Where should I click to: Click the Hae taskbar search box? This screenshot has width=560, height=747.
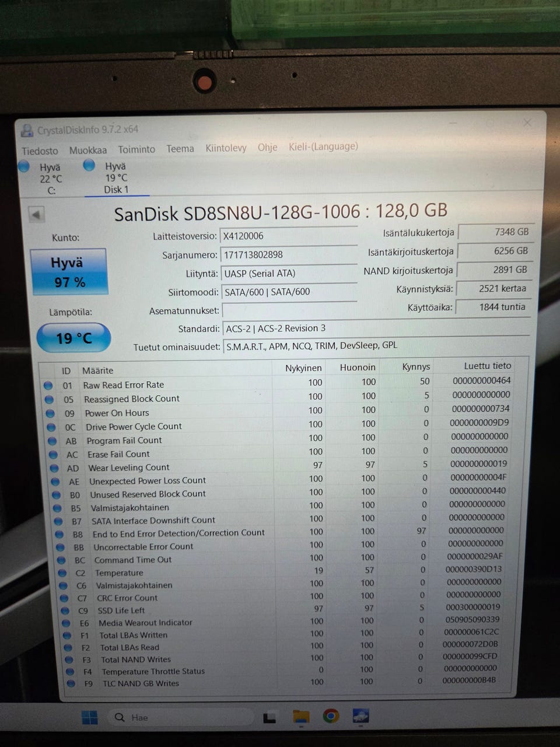click(x=181, y=717)
